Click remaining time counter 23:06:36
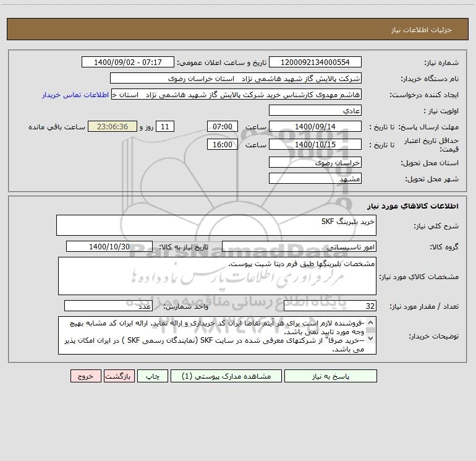Viewport: 476px width, 461px height. 113,126
